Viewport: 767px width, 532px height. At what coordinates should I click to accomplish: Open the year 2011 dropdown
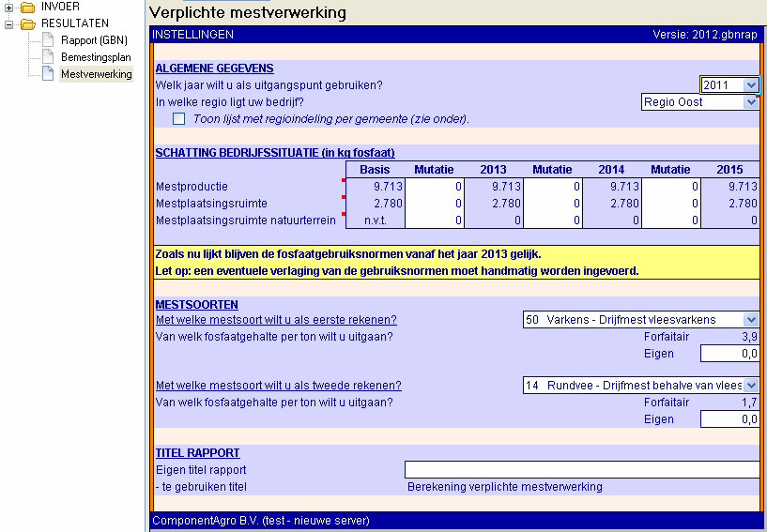749,85
